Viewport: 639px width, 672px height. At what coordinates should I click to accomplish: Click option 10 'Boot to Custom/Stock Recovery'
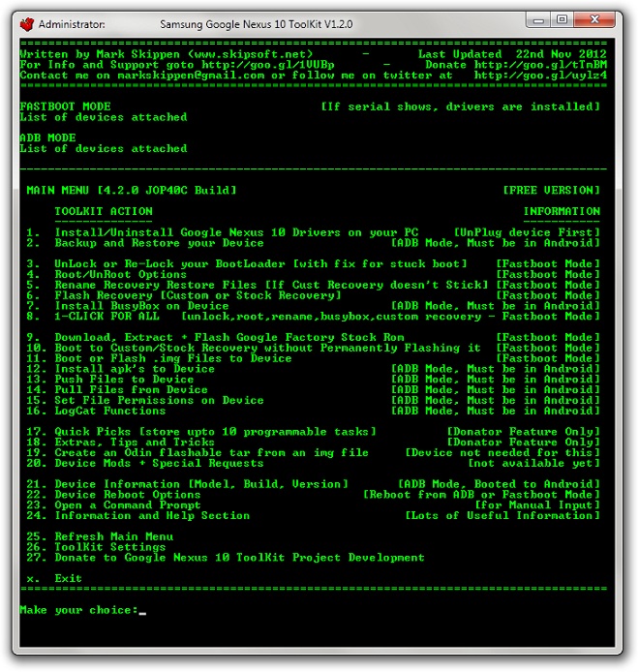(x=254, y=348)
